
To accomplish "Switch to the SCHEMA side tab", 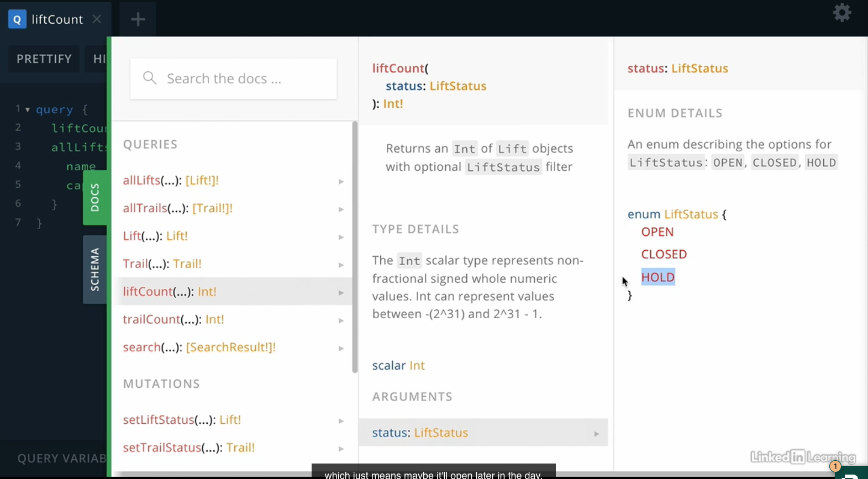I will click(95, 270).
